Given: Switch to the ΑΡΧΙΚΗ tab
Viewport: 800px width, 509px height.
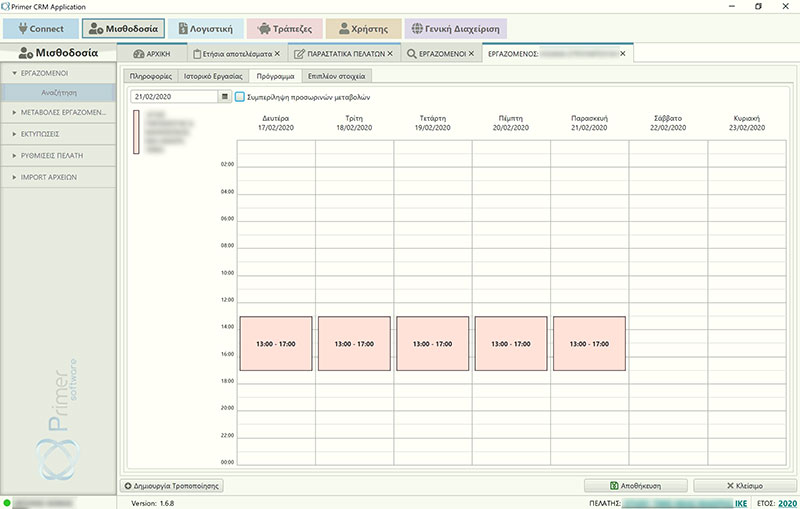Looking at the screenshot, I should pos(152,54).
